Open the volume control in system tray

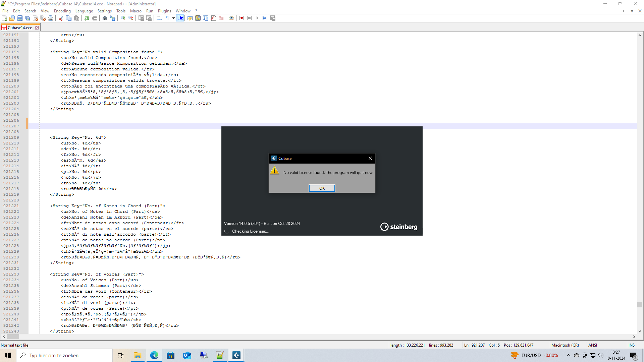tap(600, 355)
